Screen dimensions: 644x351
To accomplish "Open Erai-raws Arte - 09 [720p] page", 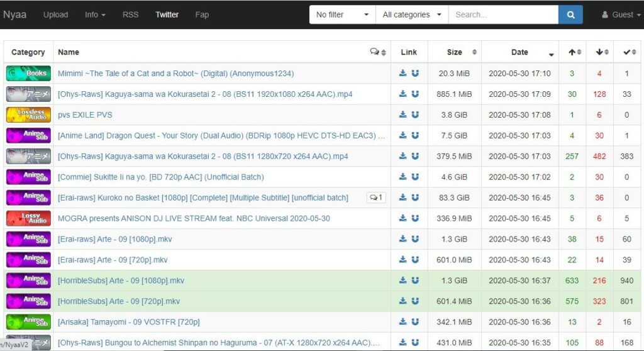I will pos(113,260).
